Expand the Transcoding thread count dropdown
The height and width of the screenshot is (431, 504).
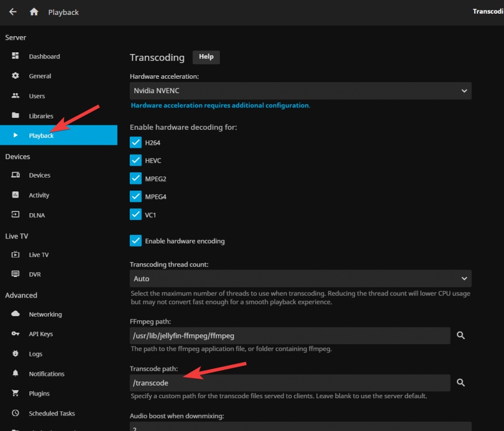point(301,279)
